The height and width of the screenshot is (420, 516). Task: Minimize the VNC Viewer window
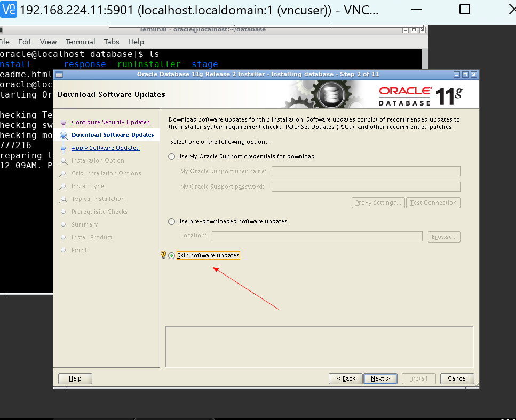416,9
